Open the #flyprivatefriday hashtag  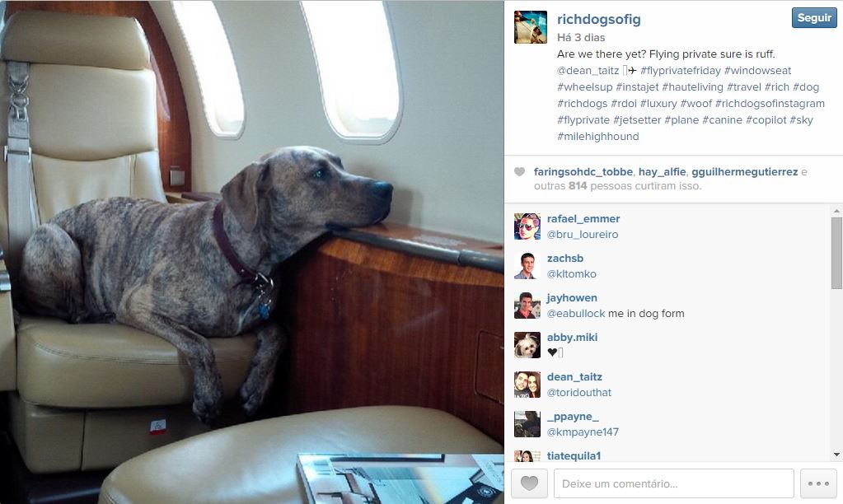tap(680, 70)
